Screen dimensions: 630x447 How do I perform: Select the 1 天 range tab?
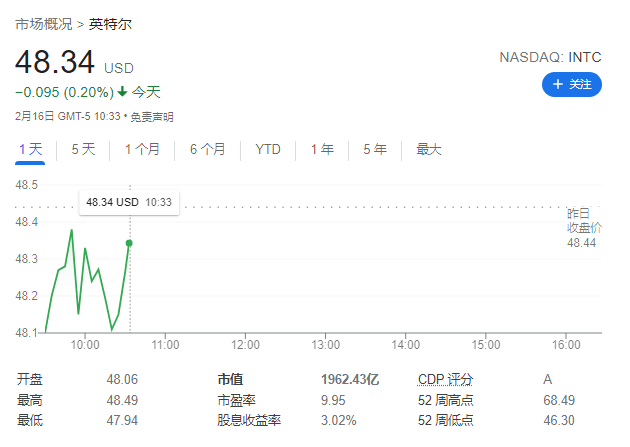[x=30, y=150]
